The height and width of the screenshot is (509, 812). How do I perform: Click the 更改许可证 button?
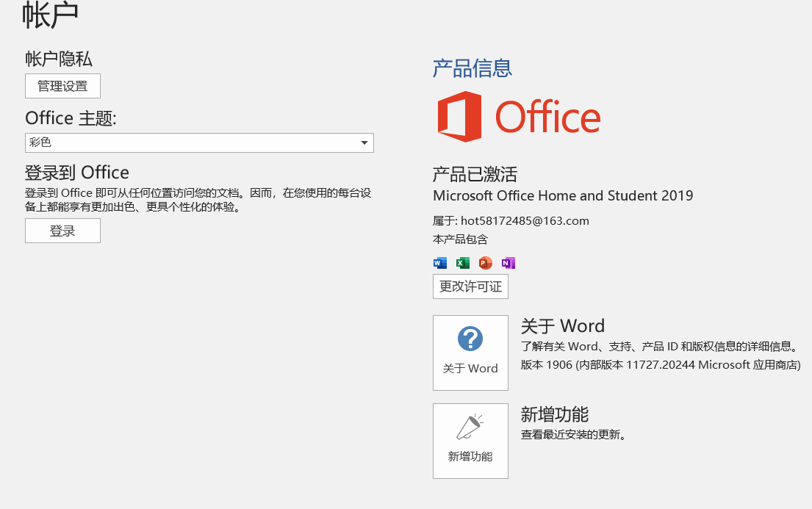click(470, 286)
